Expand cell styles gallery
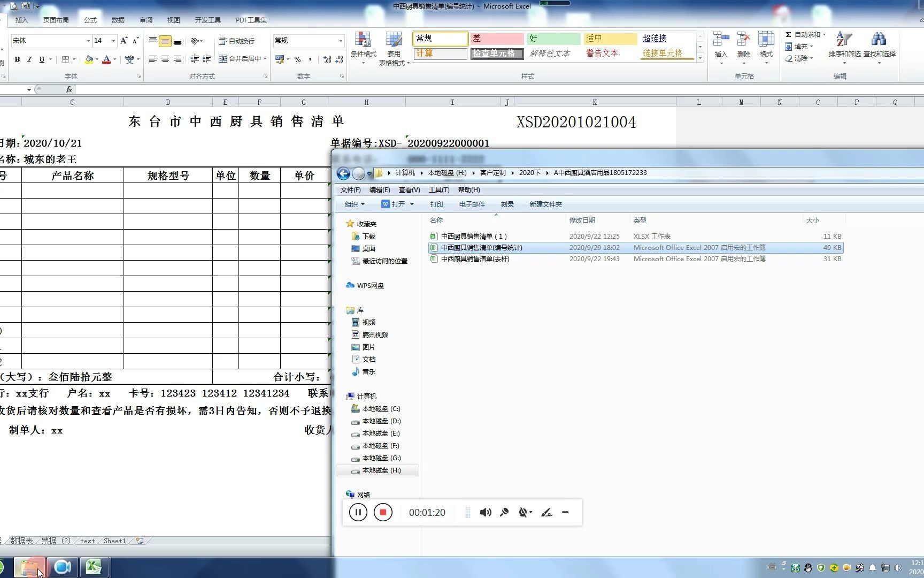Image resolution: width=924 pixels, height=578 pixels. coord(700,58)
